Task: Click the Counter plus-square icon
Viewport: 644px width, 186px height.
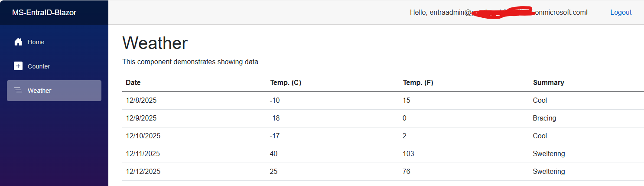Action: [18, 66]
